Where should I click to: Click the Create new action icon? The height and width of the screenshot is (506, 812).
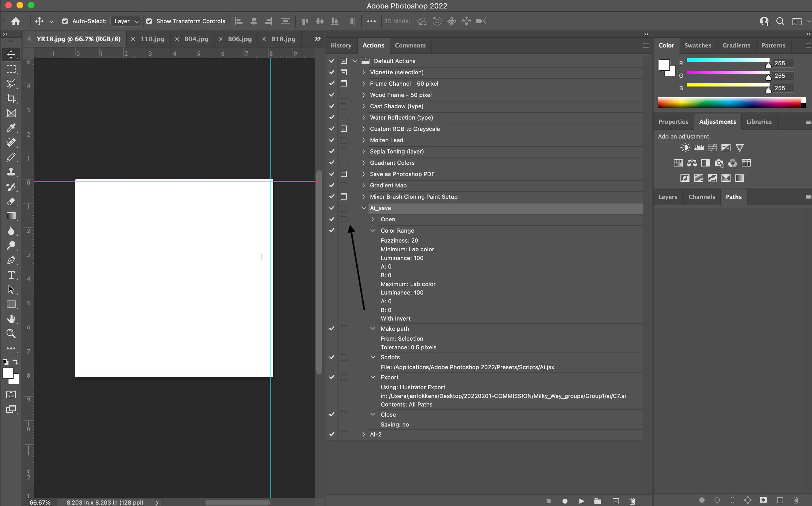pyautogui.click(x=615, y=501)
